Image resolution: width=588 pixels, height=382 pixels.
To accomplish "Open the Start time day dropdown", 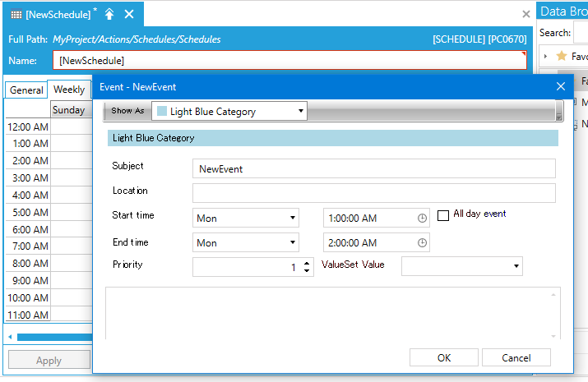I will click(x=293, y=219).
